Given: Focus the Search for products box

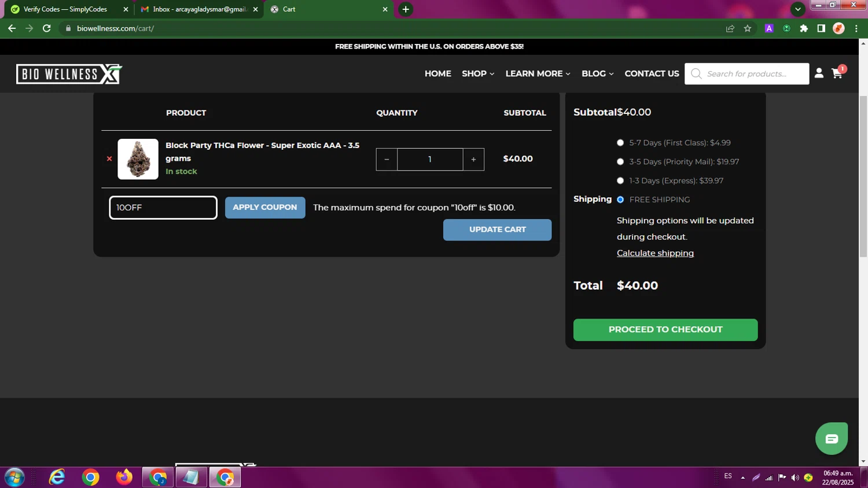Looking at the screenshot, I should [747, 74].
